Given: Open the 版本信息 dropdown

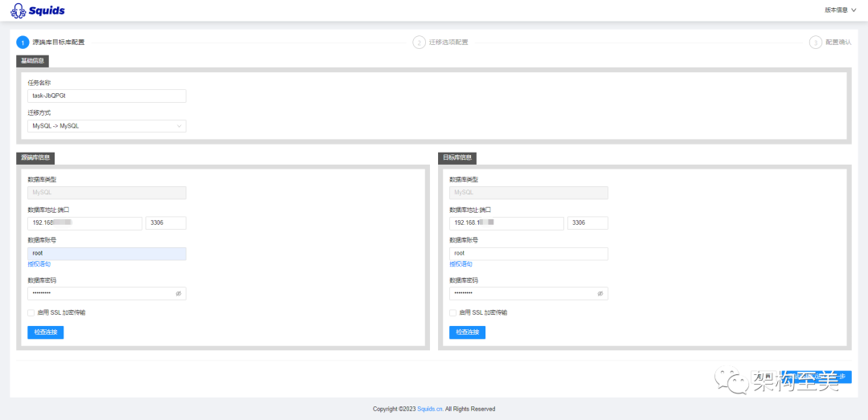Looking at the screenshot, I should (x=841, y=10).
